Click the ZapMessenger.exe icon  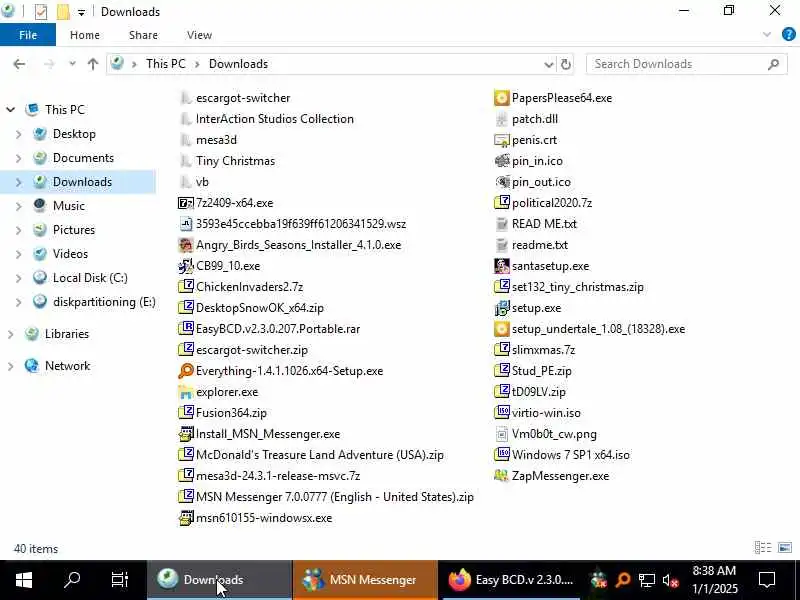click(x=502, y=476)
